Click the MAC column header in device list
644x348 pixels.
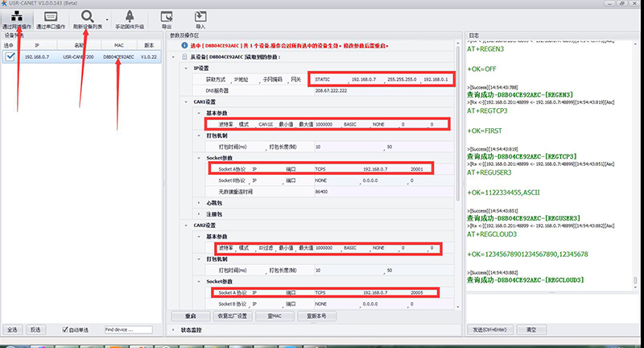pyautogui.click(x=118, y=46)
